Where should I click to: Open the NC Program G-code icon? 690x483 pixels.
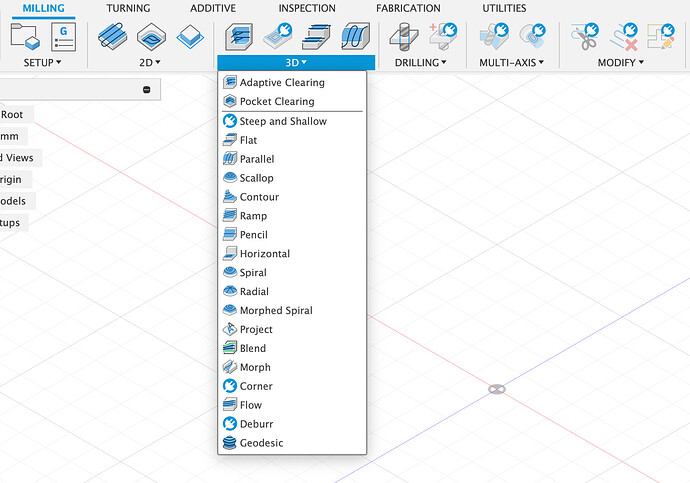pyautogui.click(x=64, y=37)
